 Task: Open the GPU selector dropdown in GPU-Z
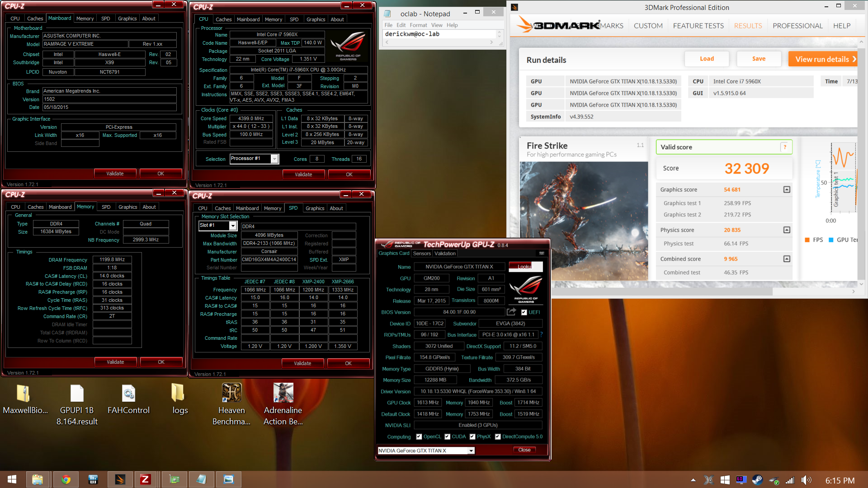[471, 450]
